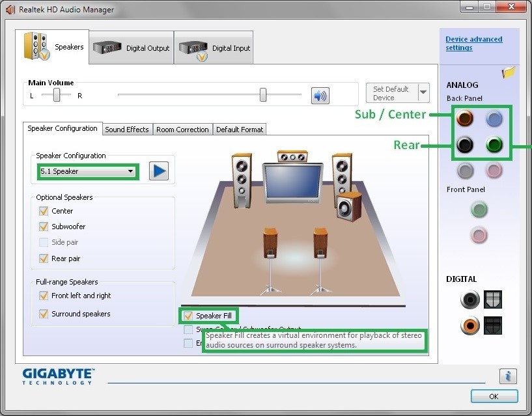Toggle the checkbox below Swap Center option
The image size is (532, 416).
[x=188, y=343]
